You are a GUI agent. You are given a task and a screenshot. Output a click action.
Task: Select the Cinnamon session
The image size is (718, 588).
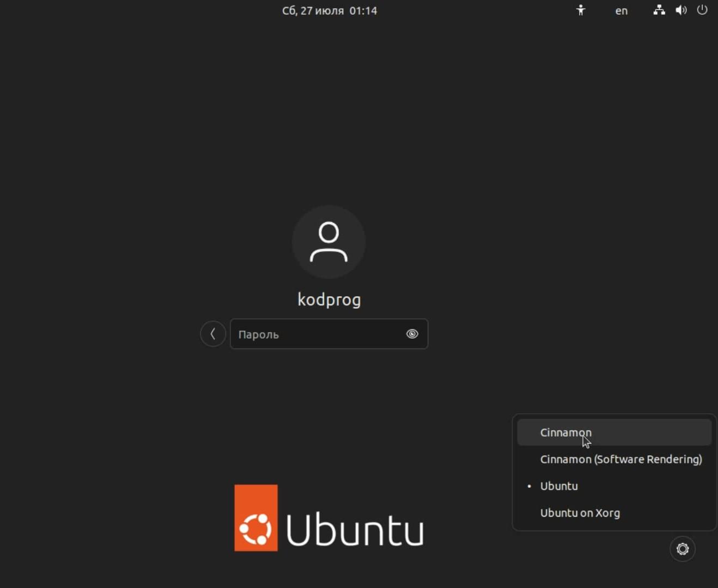614,432
